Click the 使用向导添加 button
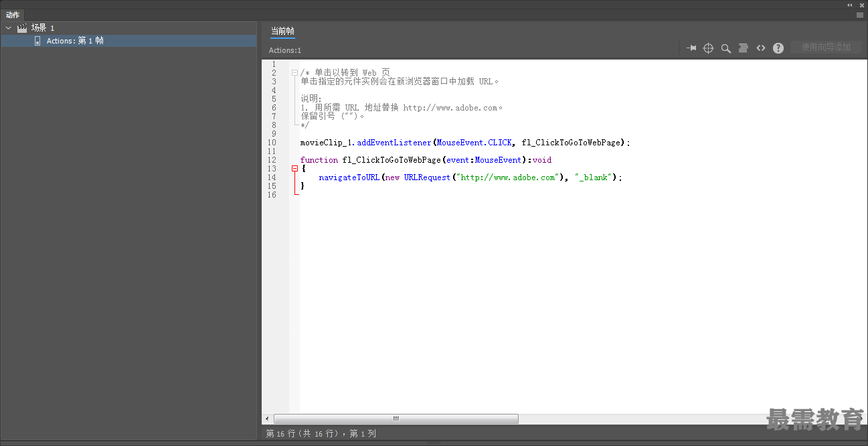Viewport: 868px width, 446px height. tap(826, 48)
